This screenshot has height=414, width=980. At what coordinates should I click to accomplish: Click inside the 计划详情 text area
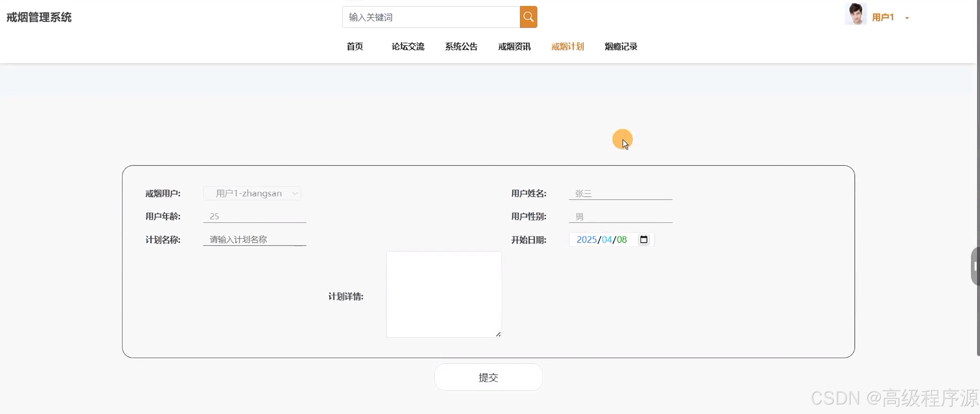click(444, 294)
